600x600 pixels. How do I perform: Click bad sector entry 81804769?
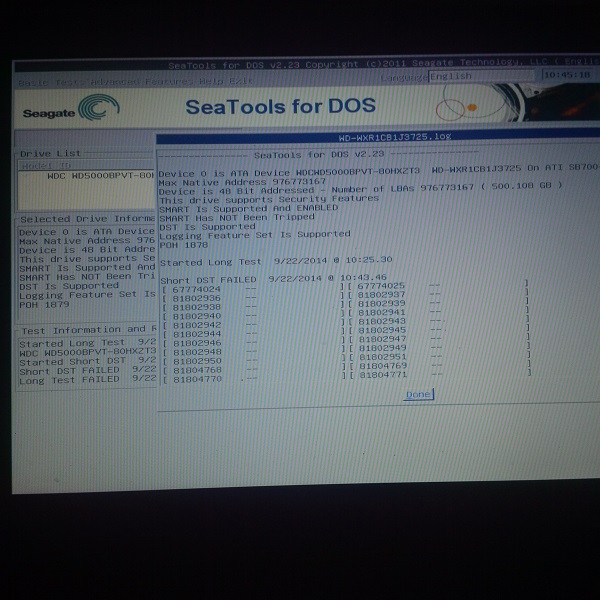coord(383,366)
